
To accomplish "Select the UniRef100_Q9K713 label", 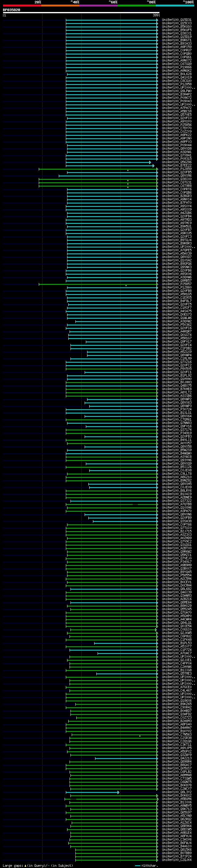I will point(177,809).
